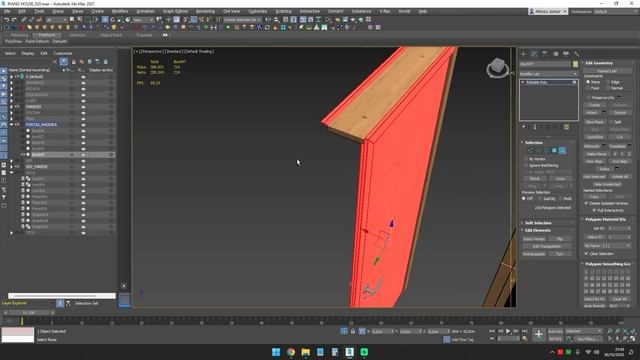Image resolution: width=640 pixels, height=360 pixels.
Task: Open the Workspaces dropdown
Action: [618, 12]
